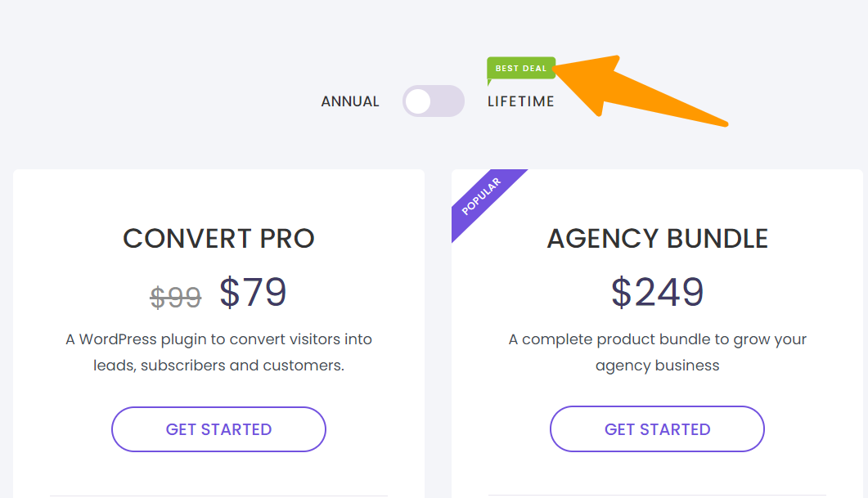
Task: Click the Agency Bundle description text
Action: click(x=657, y=352)
